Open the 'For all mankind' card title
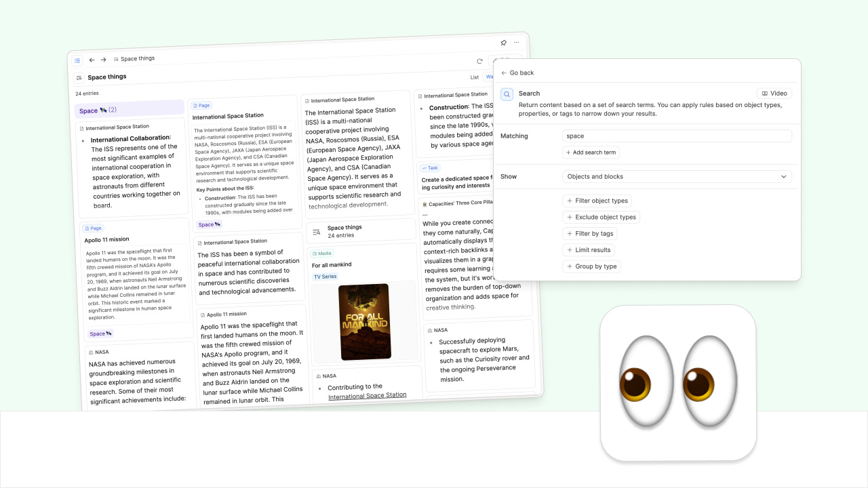The image size is (868, 488). pos(332,265)
